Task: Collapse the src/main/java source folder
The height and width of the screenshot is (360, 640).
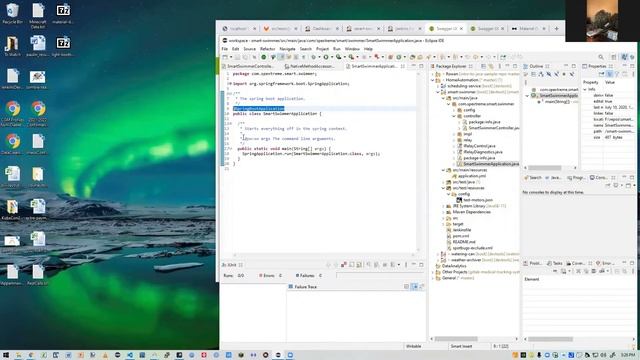Action: (444, 98)
